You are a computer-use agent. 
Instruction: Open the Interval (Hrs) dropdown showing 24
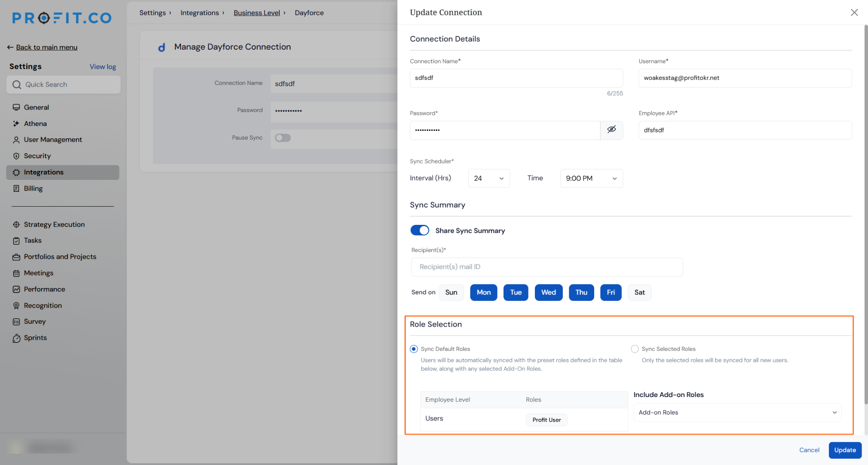(x=489, y=178)
